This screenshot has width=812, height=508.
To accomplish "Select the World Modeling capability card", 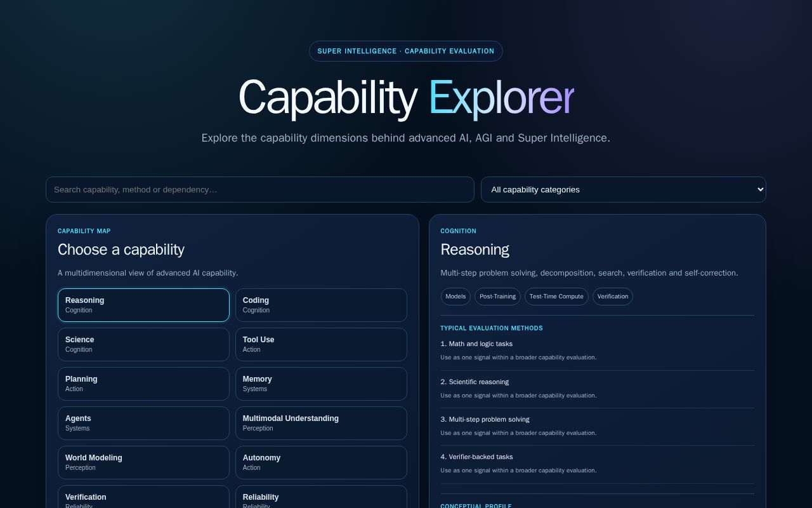I will pyautogui.click(x=143, y=462).
